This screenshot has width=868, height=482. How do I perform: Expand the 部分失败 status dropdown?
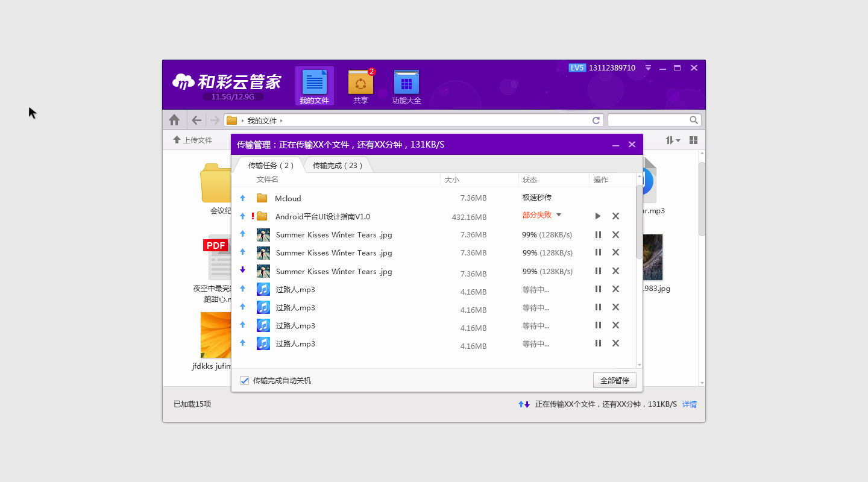(x=559, y=215)
